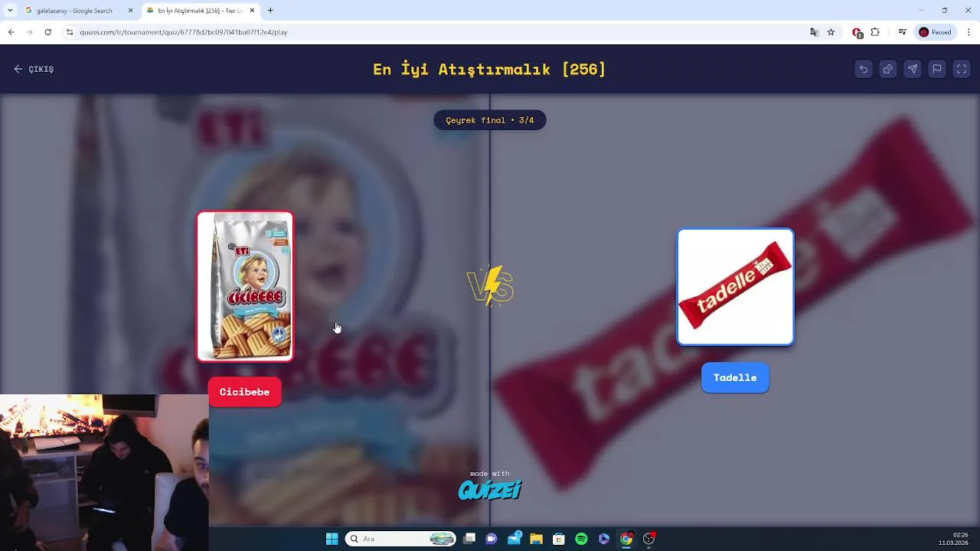The image size is (980, 551).
Task: Close the galatasaray Google Search tab
Action: (x=130, y=11)
